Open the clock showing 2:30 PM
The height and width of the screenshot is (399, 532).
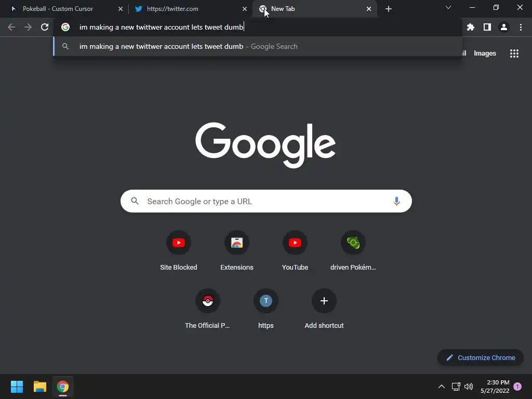pos(495,387)
